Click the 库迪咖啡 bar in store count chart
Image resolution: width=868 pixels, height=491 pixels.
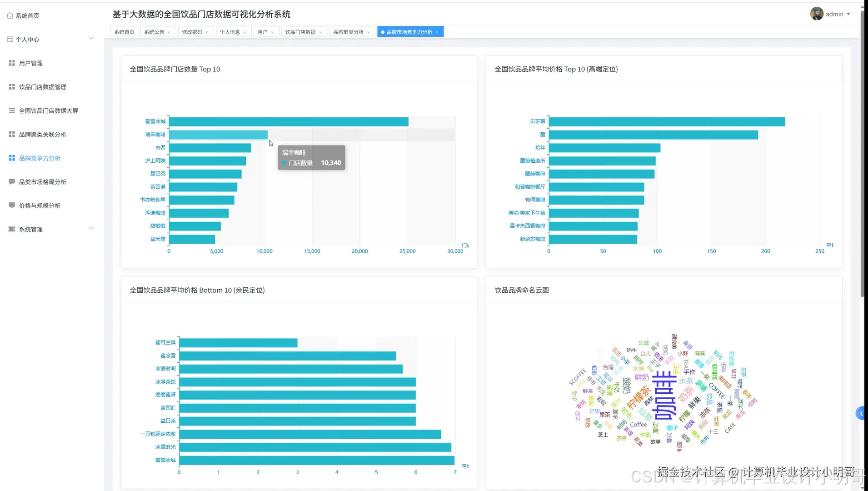[x=199, y=213]
